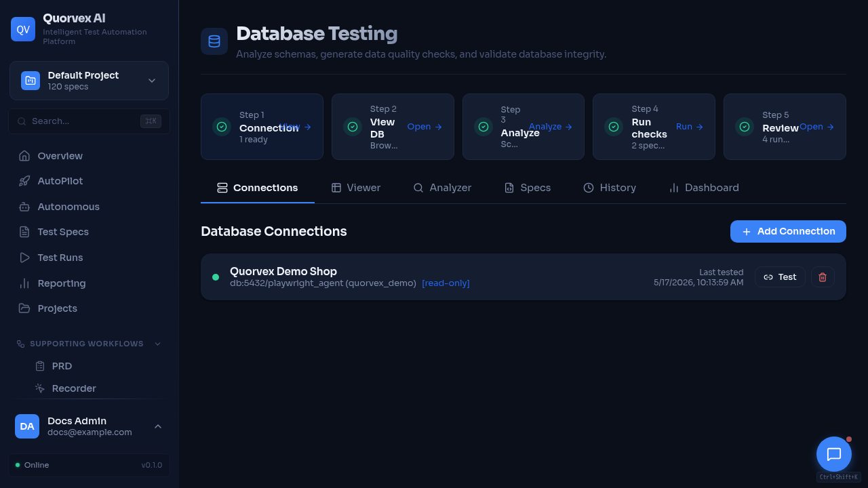
Task: Click Analyze link on Step 3 card
Action: (551, 127)
